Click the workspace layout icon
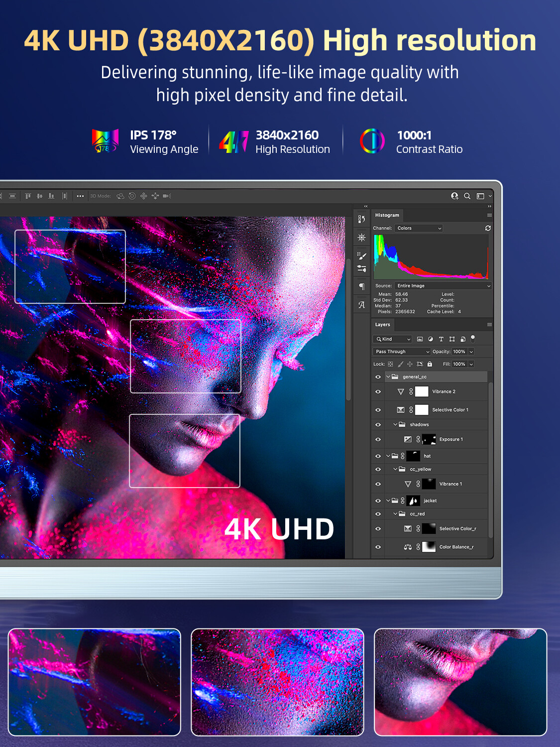The image size is (560, 747). (480, 196)
